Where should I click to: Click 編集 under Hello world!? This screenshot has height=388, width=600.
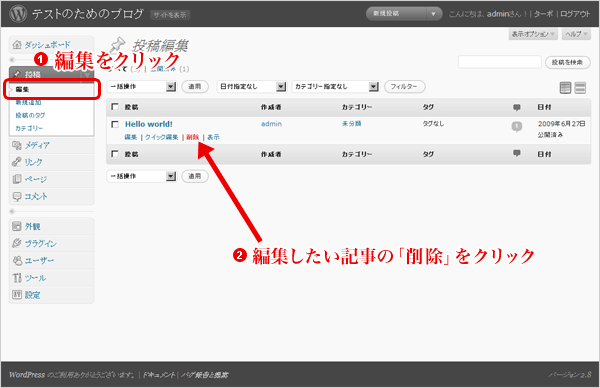131,137
